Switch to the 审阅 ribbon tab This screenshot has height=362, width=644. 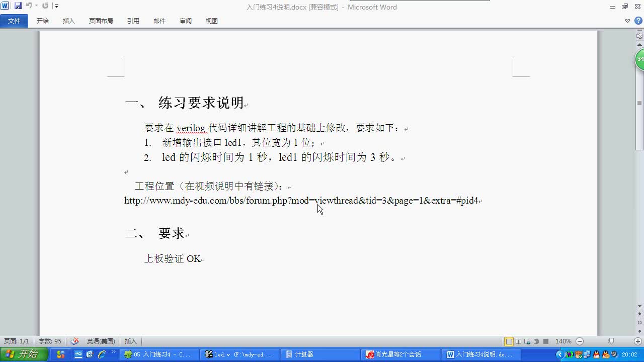point(186,21)
